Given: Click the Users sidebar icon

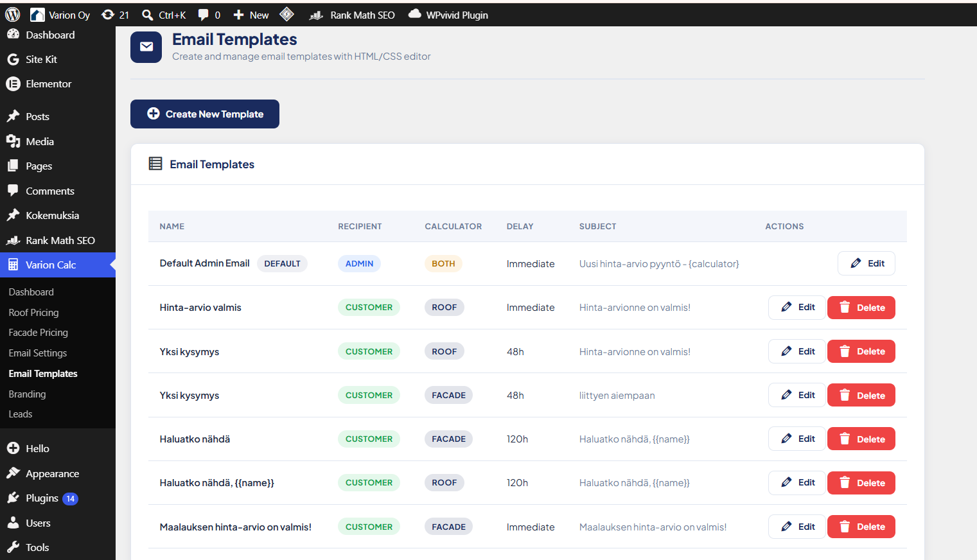Looking at the screenshot, I should click(x=13, y=523).
